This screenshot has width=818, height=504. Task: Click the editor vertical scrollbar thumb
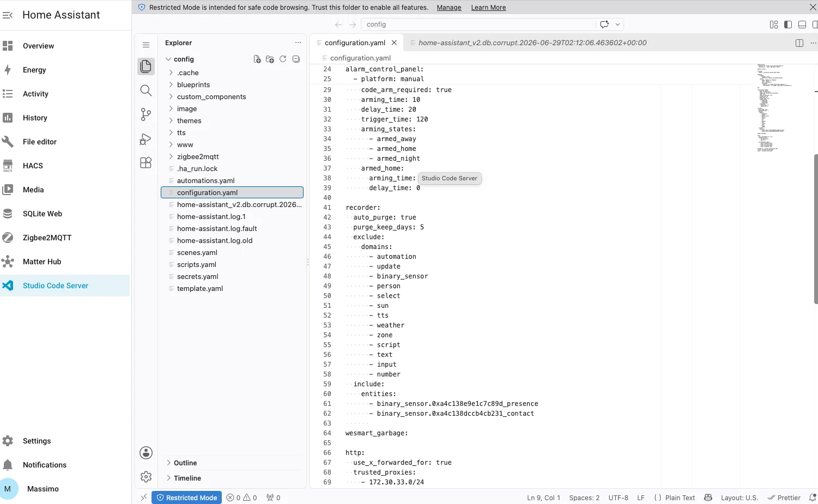(x=815, y=229)
